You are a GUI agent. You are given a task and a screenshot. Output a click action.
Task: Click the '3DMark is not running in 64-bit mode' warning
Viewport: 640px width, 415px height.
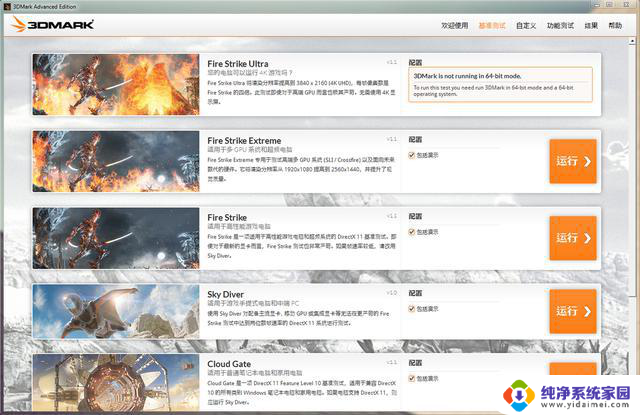pos(500,84)
